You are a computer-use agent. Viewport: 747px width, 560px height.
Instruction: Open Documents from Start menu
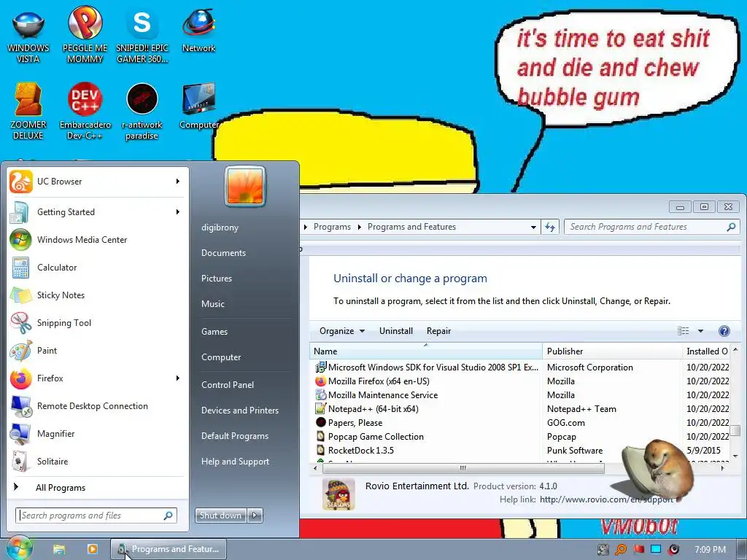pyautogui.click(x=223, y=253)
